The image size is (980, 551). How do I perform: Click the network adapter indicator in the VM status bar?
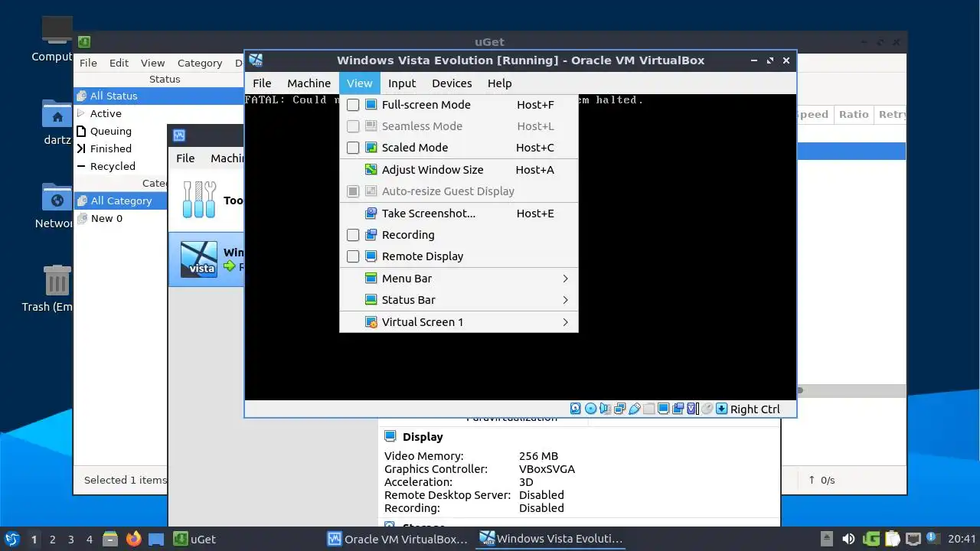click(x=619, y=409)
